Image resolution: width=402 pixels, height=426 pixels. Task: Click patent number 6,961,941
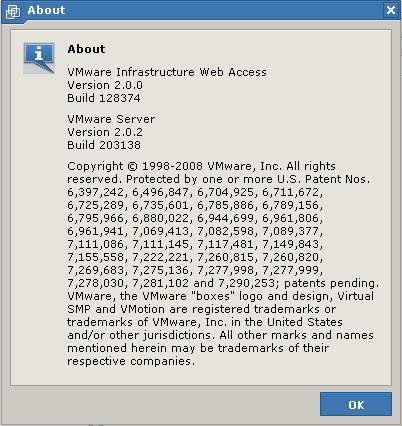coord(97,231)
